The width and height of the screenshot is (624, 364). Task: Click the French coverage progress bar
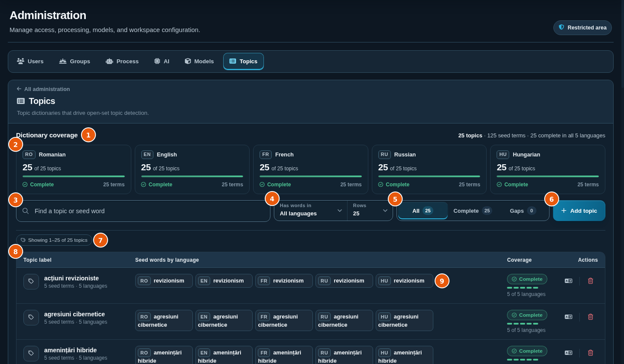pyautogui.click(x=311, y=176)
